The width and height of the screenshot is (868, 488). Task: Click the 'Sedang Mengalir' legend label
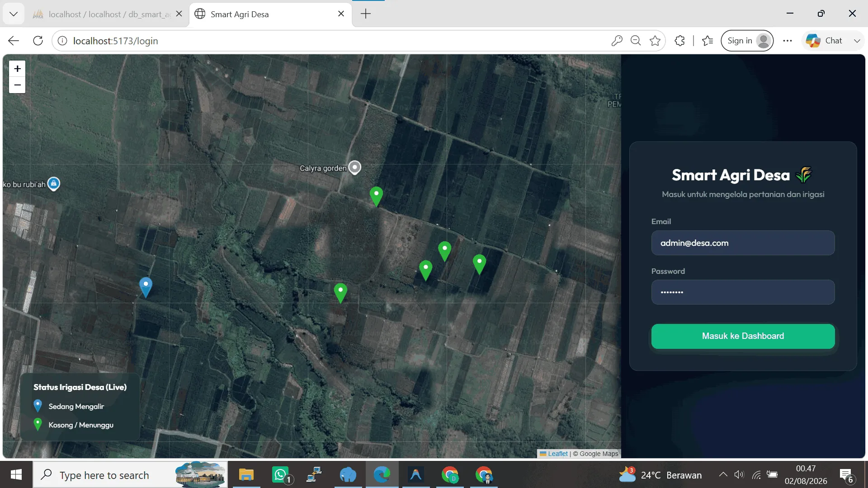coord(76,407)
